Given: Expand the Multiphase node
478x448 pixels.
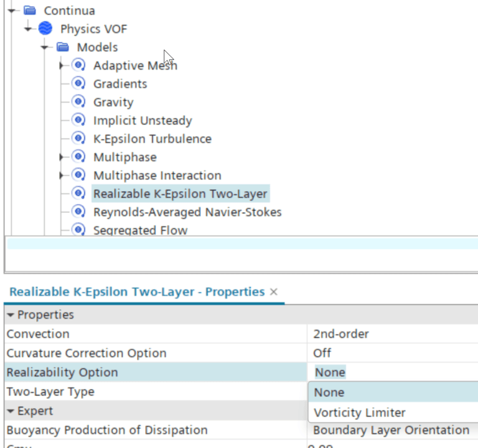Looking at the screenshot, I should (x=61, y=157).
